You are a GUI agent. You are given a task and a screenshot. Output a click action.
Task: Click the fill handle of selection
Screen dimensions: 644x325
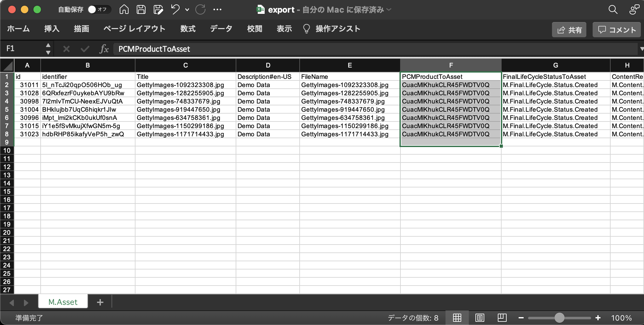(501, 146)
